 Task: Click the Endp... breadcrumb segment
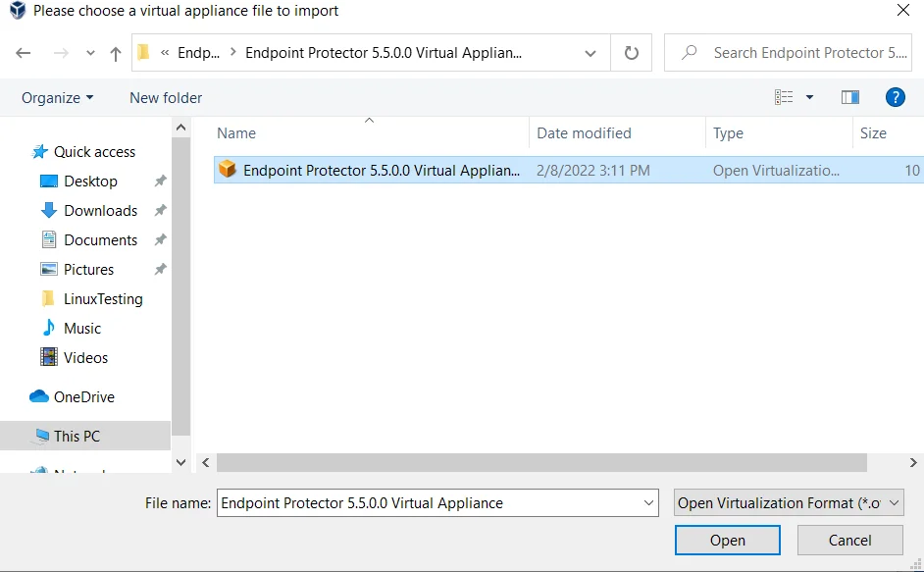click(x=198, y=53)
